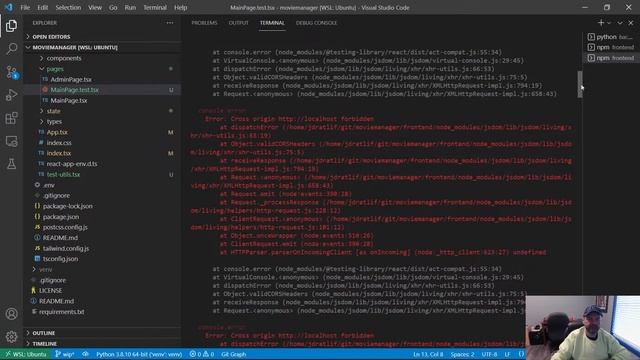Click the wip* git branch indicator

point(64,354)
